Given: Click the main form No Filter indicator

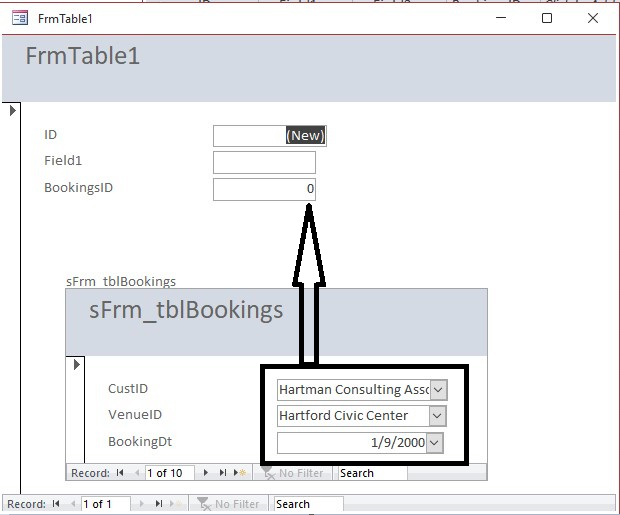Looking at the screenshot, I should tap(228, 504).
